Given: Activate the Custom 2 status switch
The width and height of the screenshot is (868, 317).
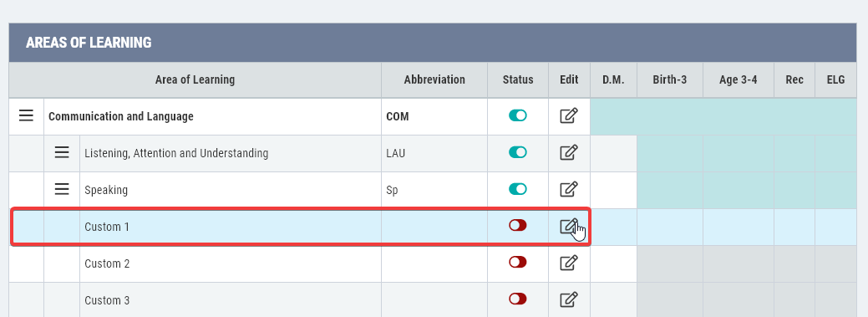Looking at the screenshot, I should pos(518,262).
